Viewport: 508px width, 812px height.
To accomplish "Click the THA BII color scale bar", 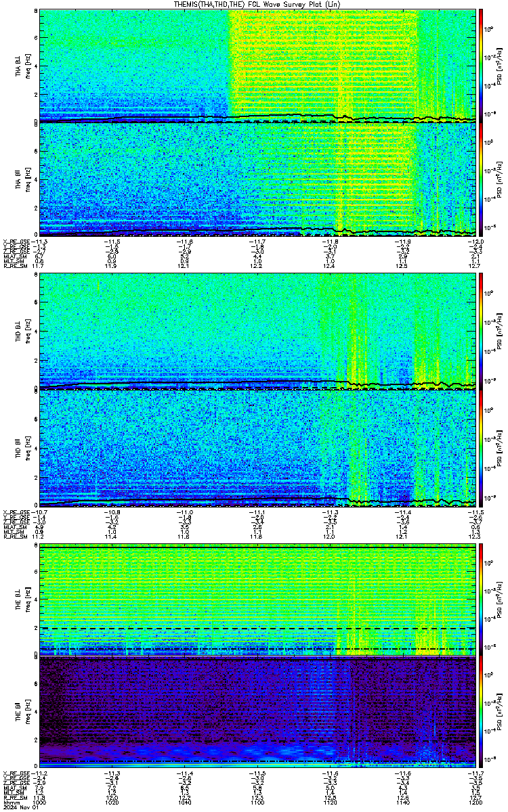I will (481, 179).
